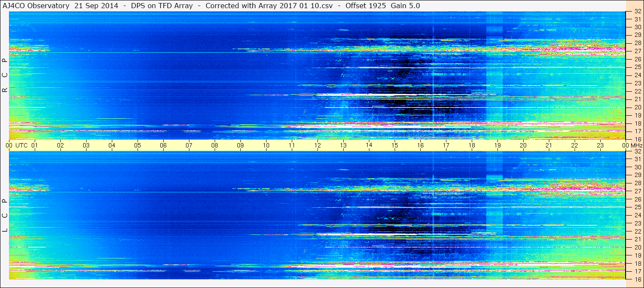644x288 pixels.
Task: Click hour 03 on the UTC time axis
Action: point(86,145)
